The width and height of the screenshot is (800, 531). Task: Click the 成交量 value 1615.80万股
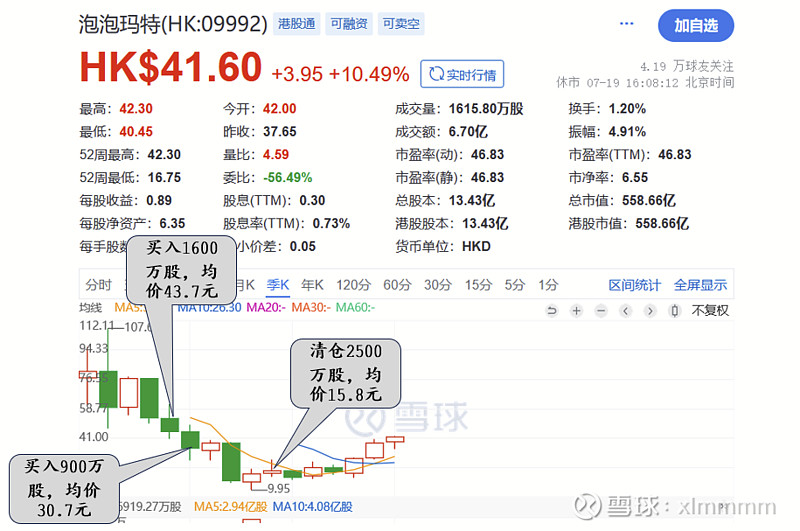click(x=486, y=109)
